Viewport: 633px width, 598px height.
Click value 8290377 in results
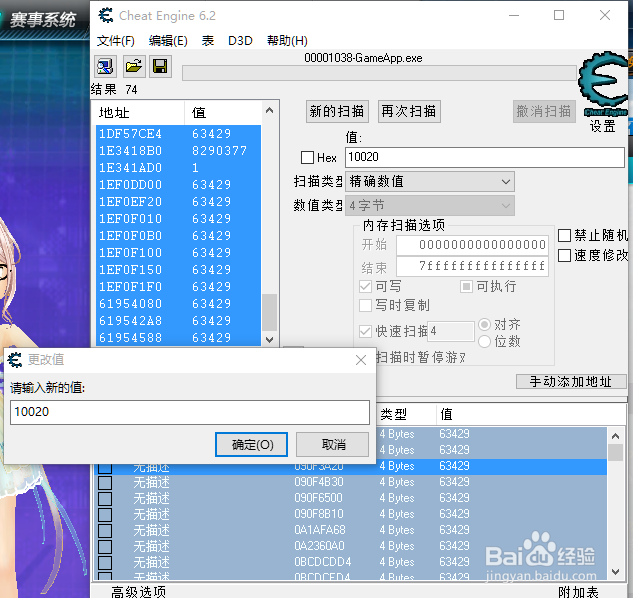(x=219, y=151)
